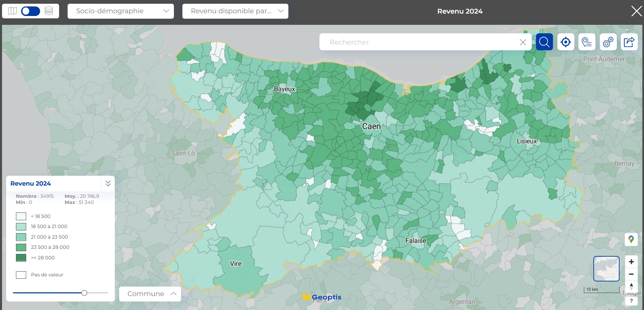Viewport: 644px width, 310px height.
Task: Zoom out with the minus button
Action: (x=631, y=274)
